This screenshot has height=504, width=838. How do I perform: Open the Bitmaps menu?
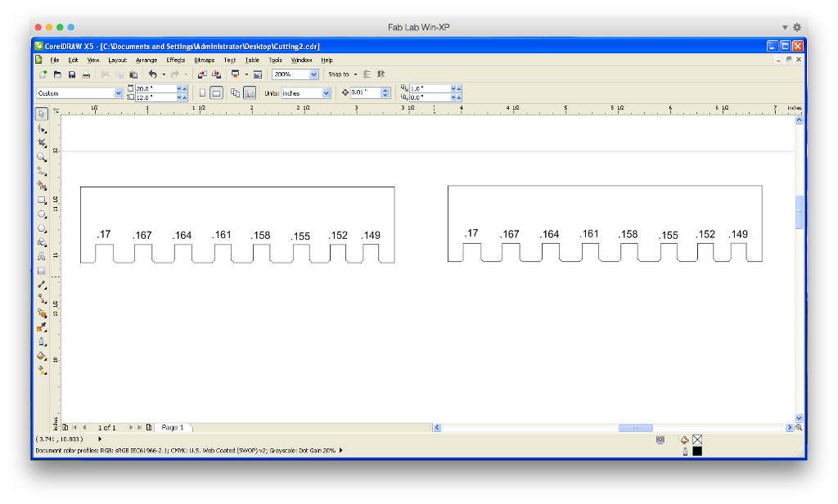coord(204,60)
